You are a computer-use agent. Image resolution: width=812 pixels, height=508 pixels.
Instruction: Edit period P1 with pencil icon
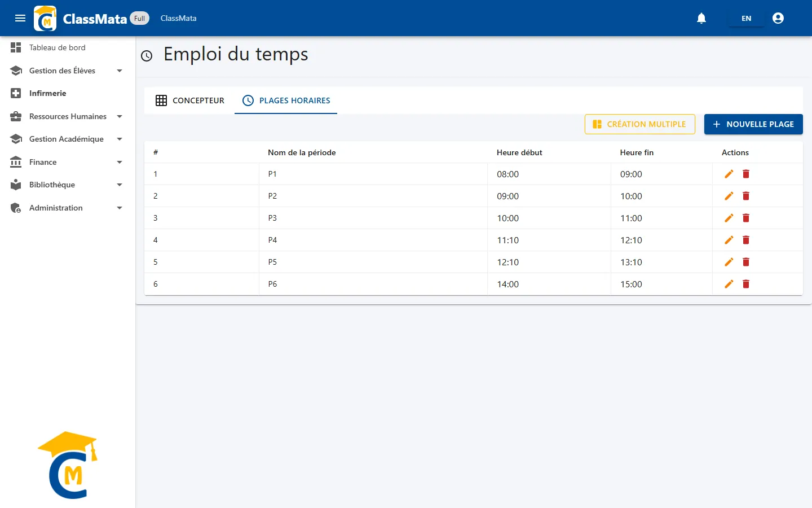(729, 174)
